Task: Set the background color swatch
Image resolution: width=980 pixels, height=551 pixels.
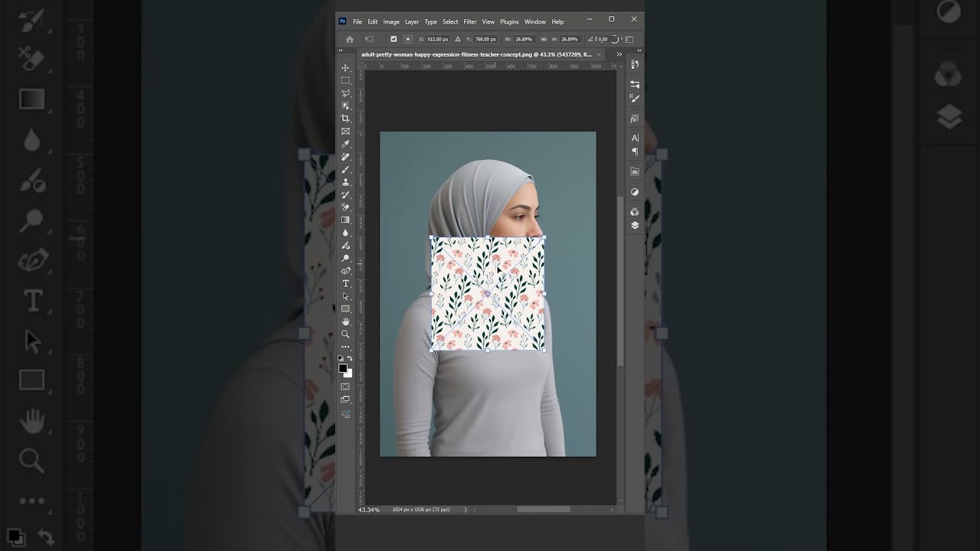Action: tap(349, 374)
